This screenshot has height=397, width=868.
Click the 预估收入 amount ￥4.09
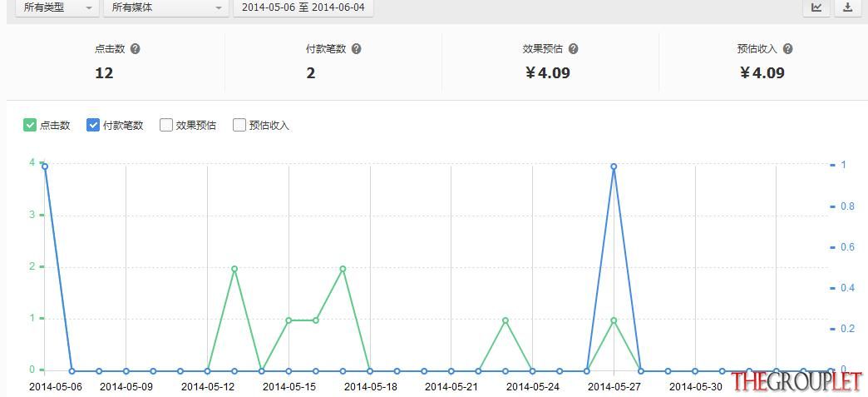point(762,73)
